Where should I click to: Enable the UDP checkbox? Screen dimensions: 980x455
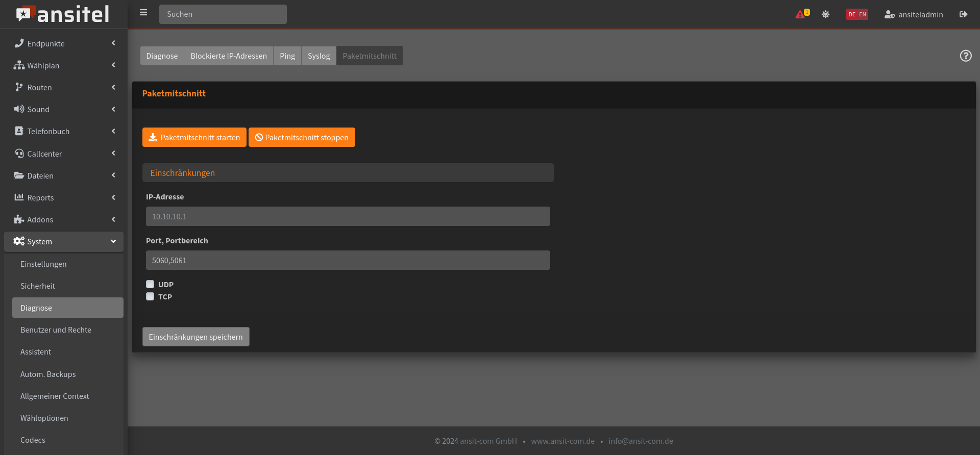click(x=150, y=284)
